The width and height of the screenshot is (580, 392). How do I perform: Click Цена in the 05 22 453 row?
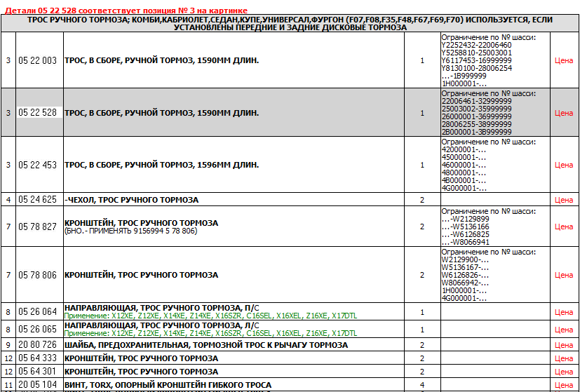pos(563,165)
